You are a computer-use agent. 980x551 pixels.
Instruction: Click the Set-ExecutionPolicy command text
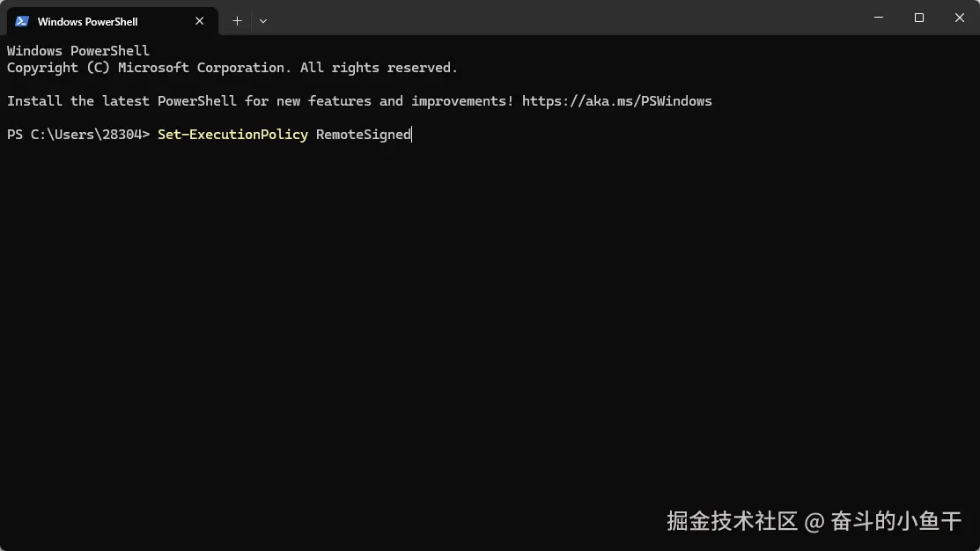pyautogui.click(x=232, y=135)
